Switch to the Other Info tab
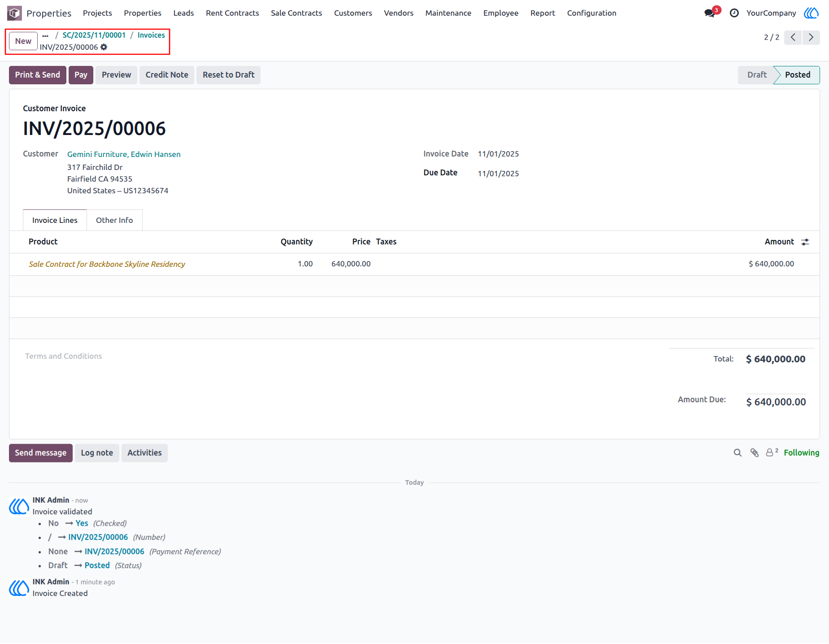The height and width of the screenshot is (644, 829). [x=114, y=220]
